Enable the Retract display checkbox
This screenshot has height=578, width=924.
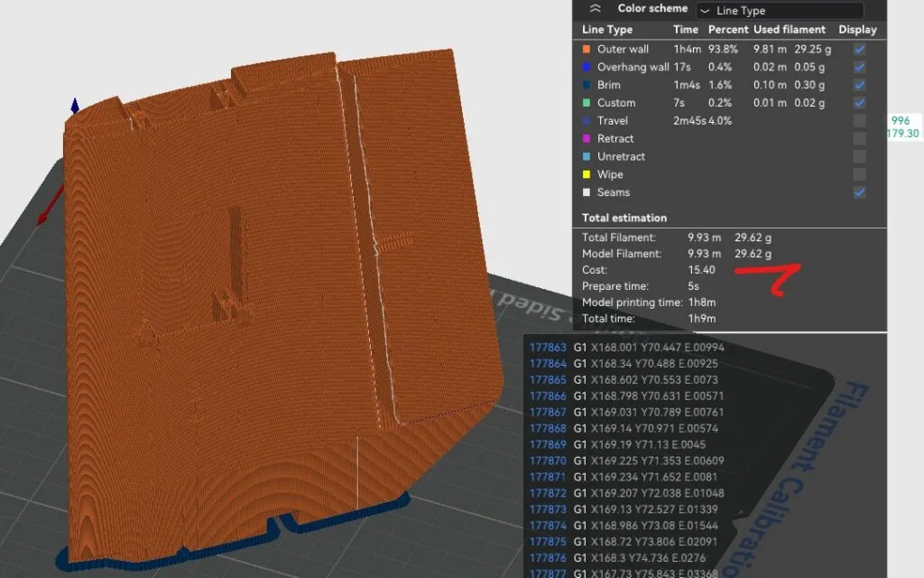(859, 139)
